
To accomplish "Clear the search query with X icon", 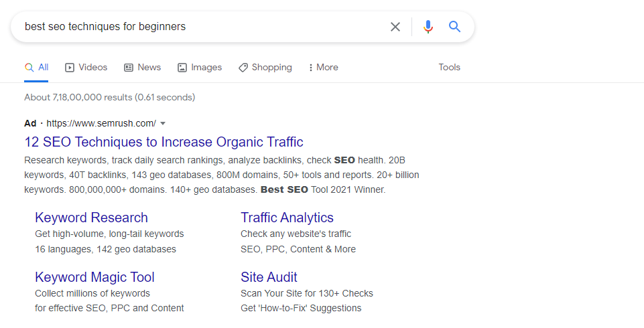I will (395, 27).
